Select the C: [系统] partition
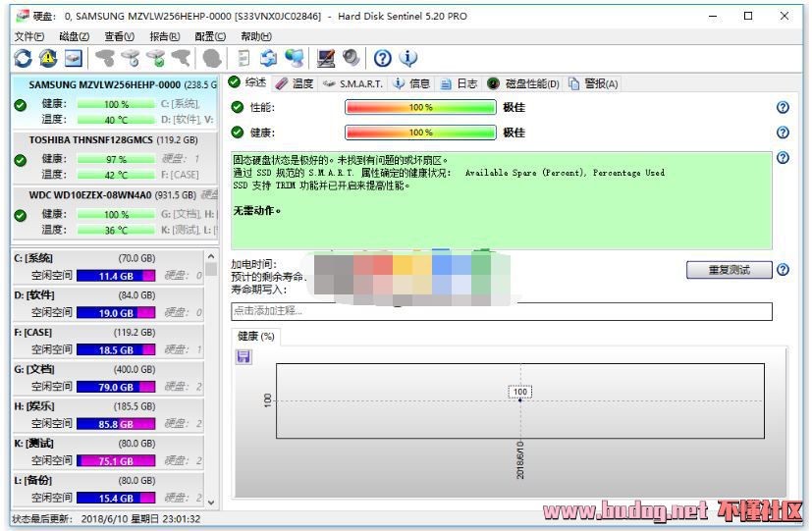The image size is (812, 531). pyautogui.click(x=108, y=267)
